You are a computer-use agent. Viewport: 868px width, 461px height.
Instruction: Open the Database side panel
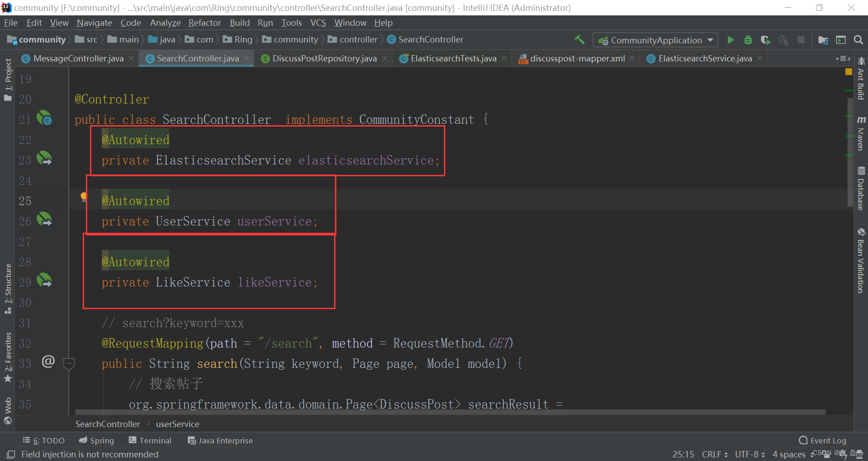click(861, 188)
